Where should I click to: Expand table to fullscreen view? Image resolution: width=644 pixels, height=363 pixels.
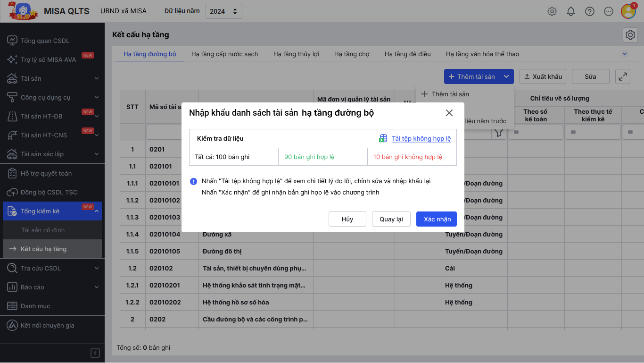[x=623, y=76]
